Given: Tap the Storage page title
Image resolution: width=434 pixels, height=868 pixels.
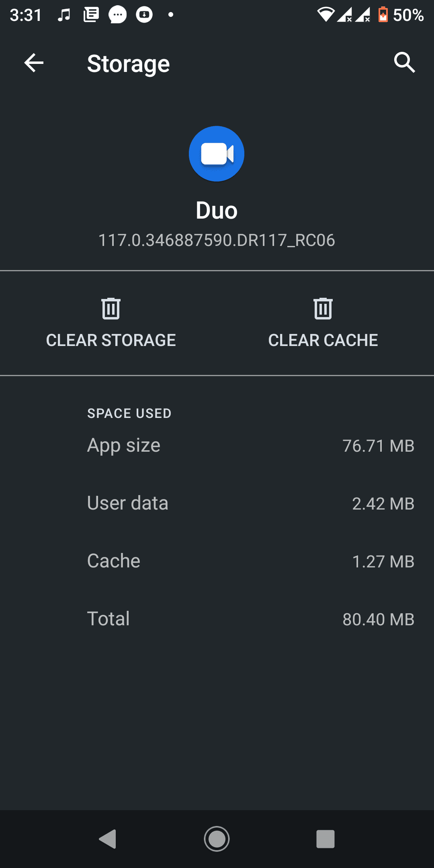Looking at the screenshot, I should click(x=129, y=64).
